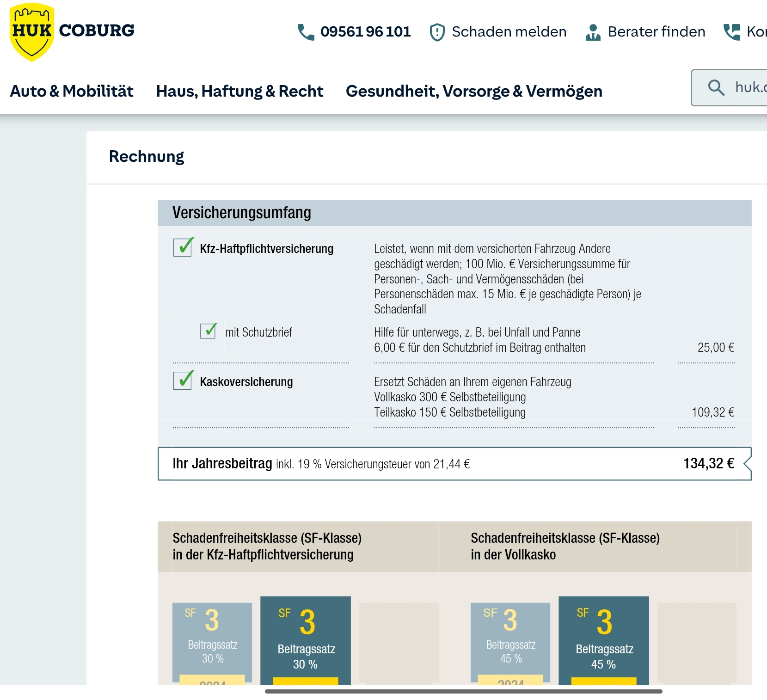Click the magnifying glass search icon
Screen dimensions: 767x700
[x=716, y=87]
